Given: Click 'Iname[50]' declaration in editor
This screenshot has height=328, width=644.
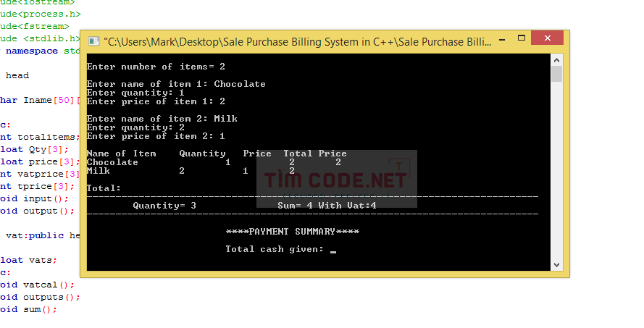Looking at the screenshot, I should click(x=49, y=100).
